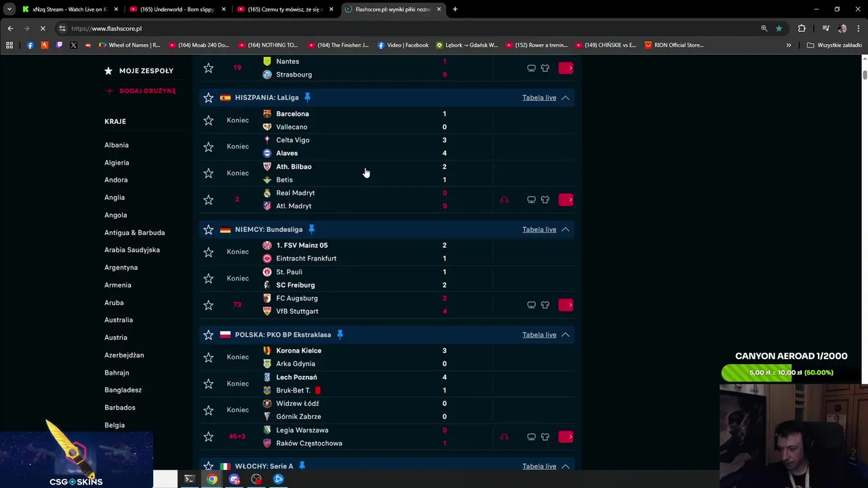
Task: Favorite the Celta Vigo vs Alaves match
Action: point(208,147)
